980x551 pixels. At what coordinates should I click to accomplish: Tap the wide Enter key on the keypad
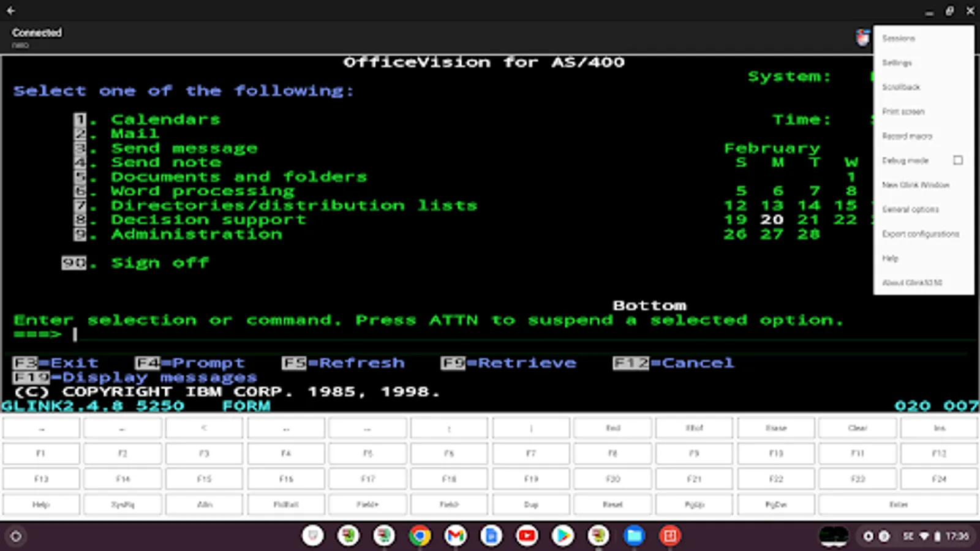click(x=899, y=505)
